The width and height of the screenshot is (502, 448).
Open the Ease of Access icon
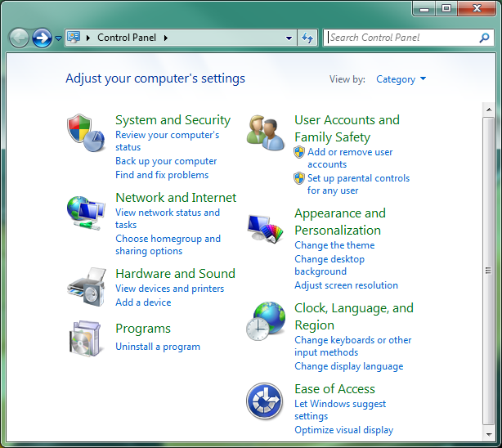point(264,401)
